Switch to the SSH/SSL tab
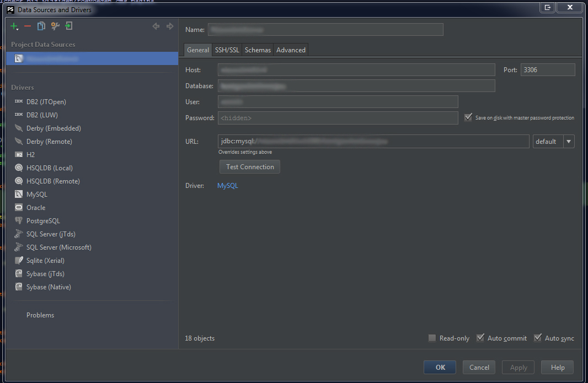The width and height of the screenshot is (588, 383). 227,50
